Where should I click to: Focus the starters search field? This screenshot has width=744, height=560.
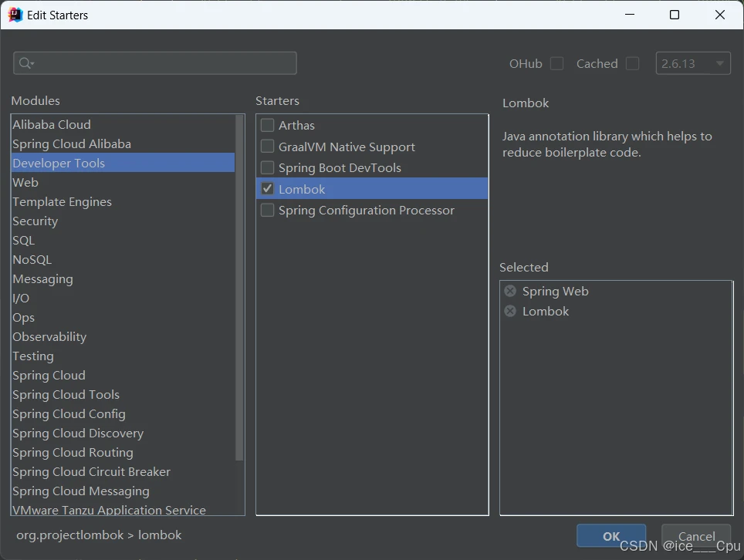point(162,63)
